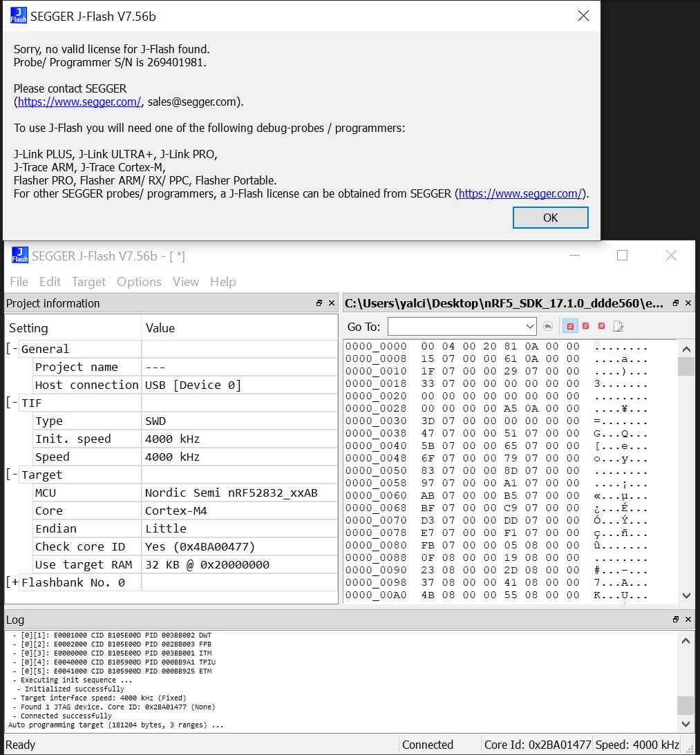Open the Edit menu
Screen dimensions: 700x755
[x=50, y=282]
